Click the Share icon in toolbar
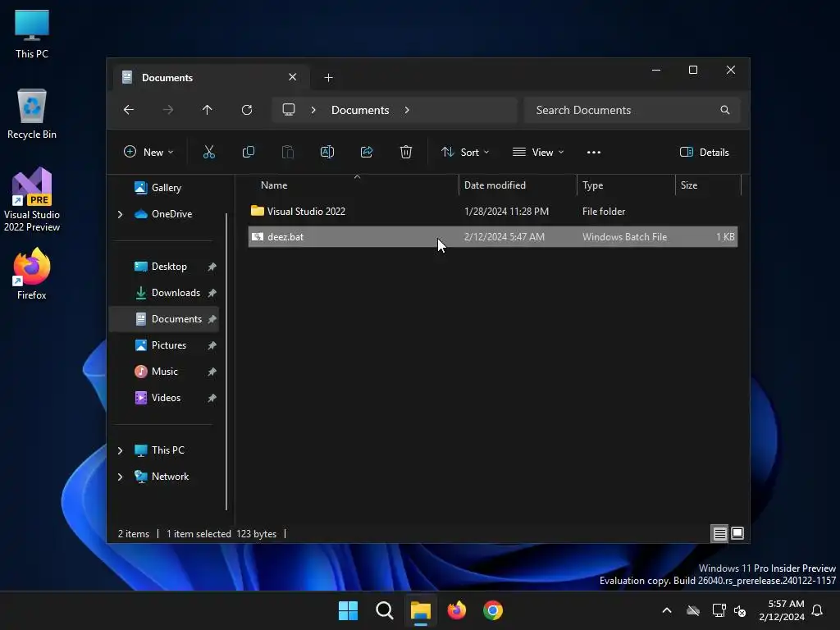The width and height of the screenshot is (840, 630). 367,152
